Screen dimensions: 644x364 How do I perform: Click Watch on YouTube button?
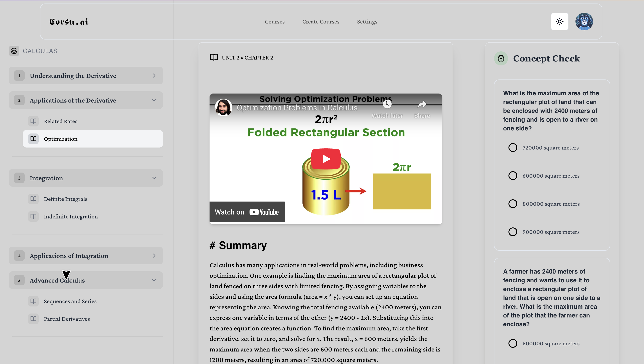tap(247, 212)
